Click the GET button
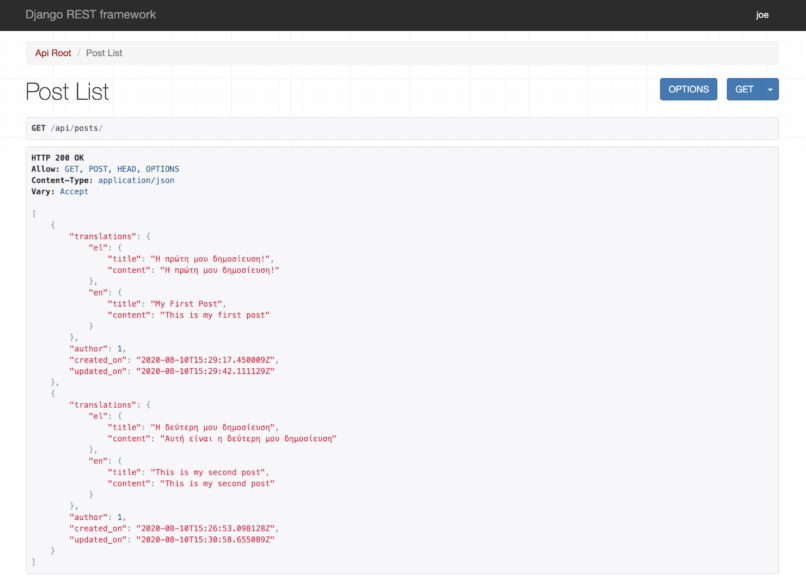This screenshot has width=806, height=588. (744, 89)
